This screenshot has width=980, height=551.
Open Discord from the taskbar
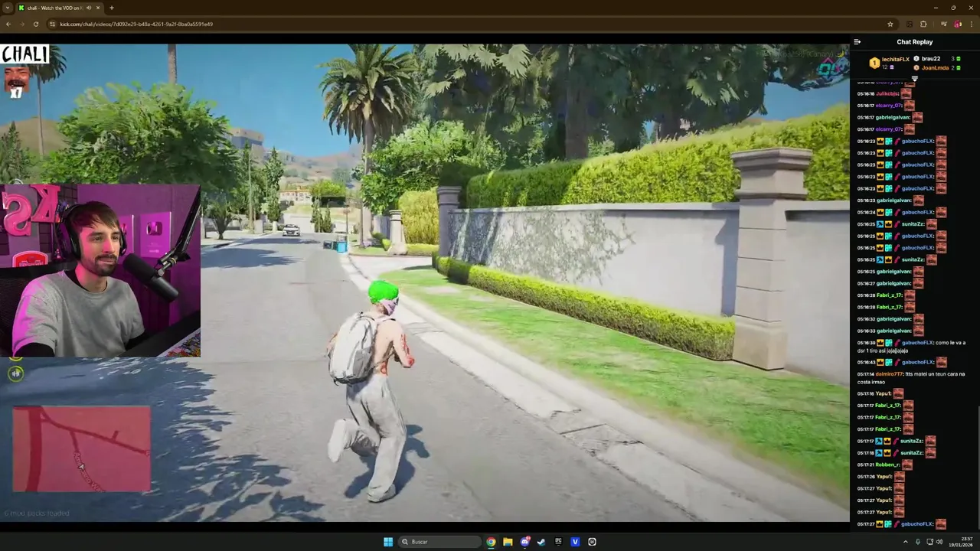point(524,542)
